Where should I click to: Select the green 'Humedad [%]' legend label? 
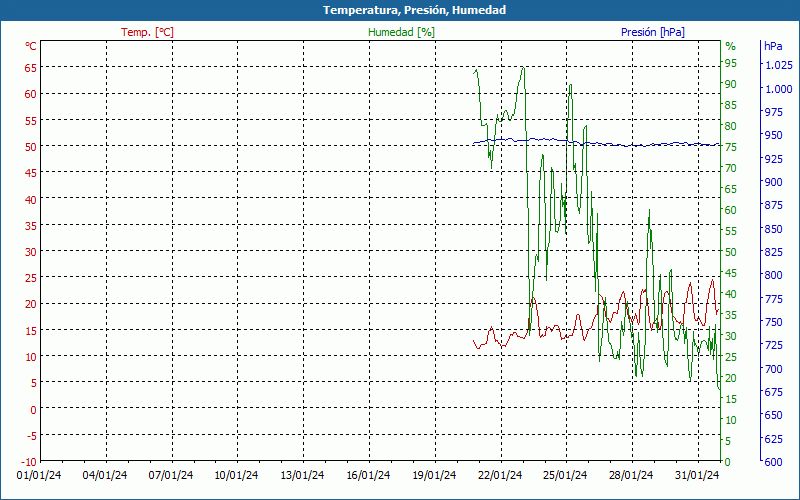402,32
